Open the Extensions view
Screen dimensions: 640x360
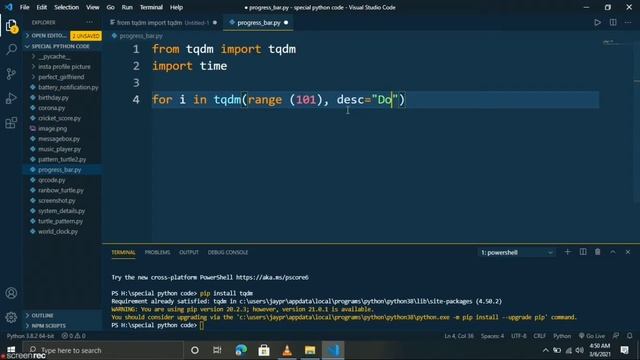(x=11, y=122)
